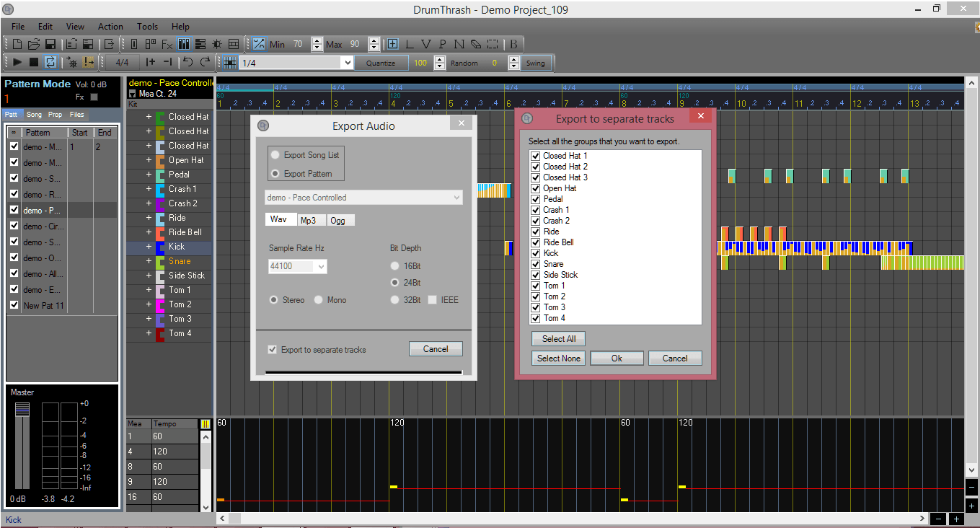The height and width of the screenshot is (528, 980).
Task: Click the Quantize button
Action: [x=381, y=63]
